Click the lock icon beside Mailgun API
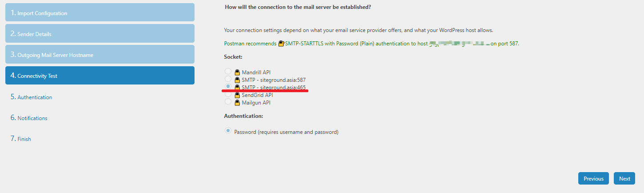The height and width of the screenshot is (193, 644). point(237,102)
